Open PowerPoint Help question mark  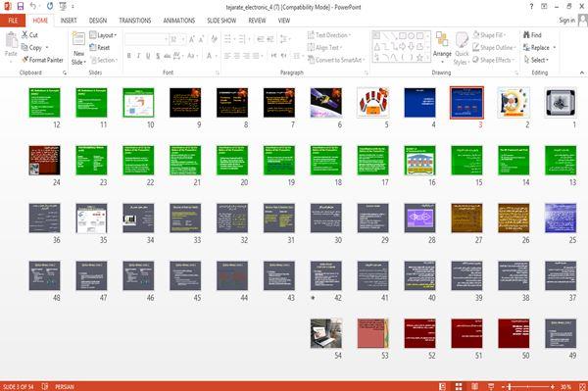pyautogui.click(x=531, y=7)
